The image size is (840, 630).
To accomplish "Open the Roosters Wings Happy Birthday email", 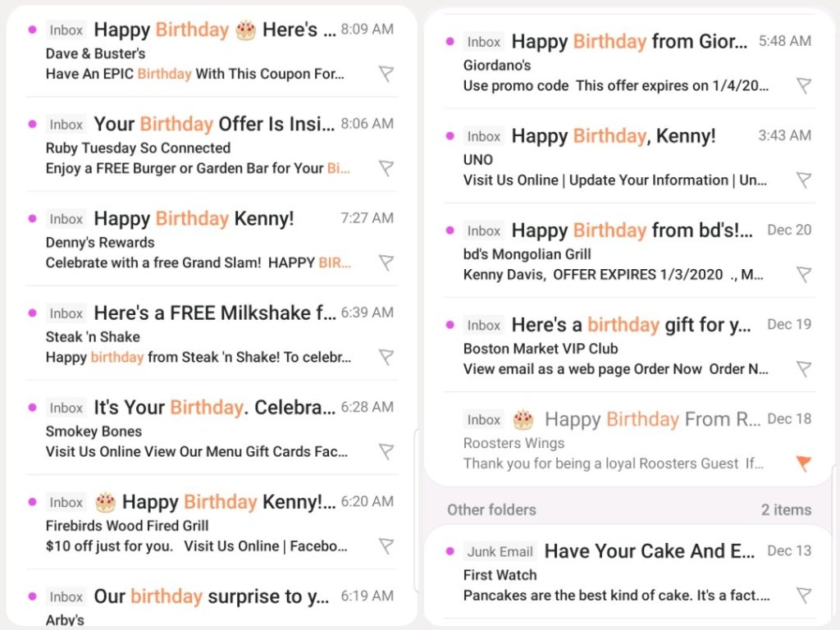I will tap(623, 441).
